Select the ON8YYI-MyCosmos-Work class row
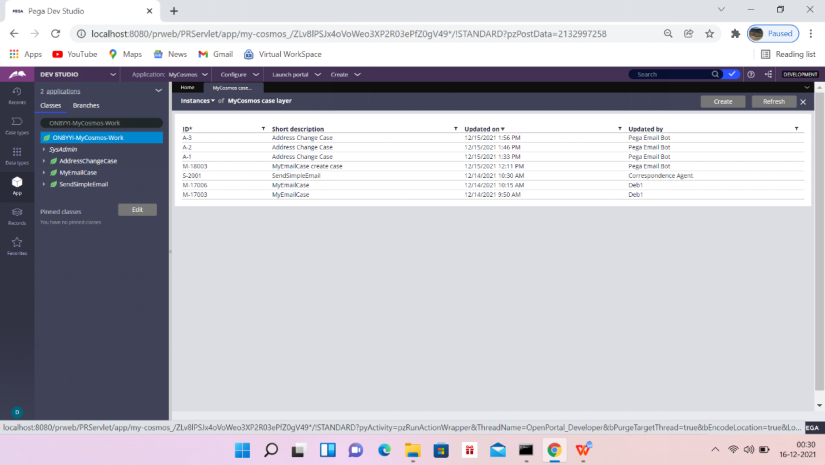Viewport: 825px width, 465px height. 102,137
